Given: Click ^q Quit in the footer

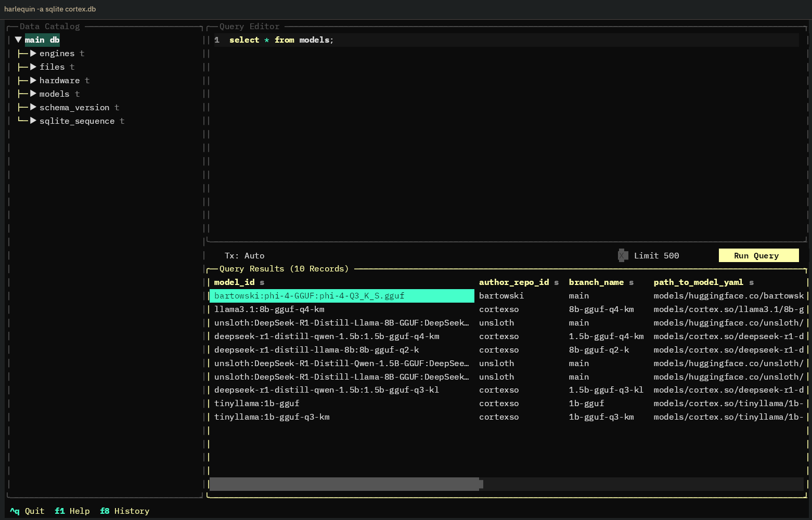Looking at the screenshot, I should click(x=27, y=511).
